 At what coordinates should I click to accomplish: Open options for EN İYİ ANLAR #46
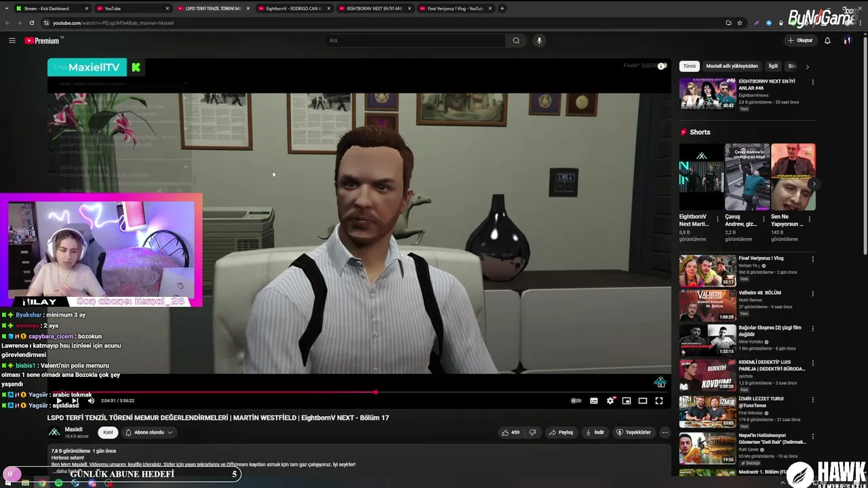click(x=812, y=82)
